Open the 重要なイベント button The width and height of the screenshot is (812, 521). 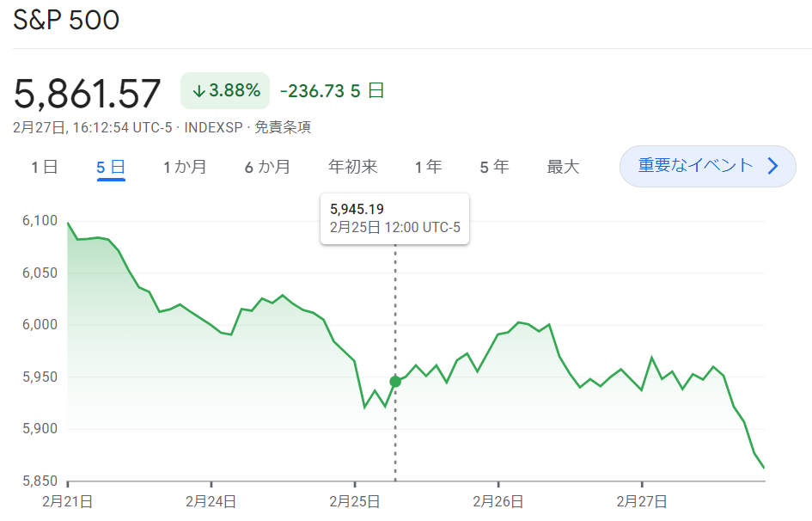[x=707, y=166]
